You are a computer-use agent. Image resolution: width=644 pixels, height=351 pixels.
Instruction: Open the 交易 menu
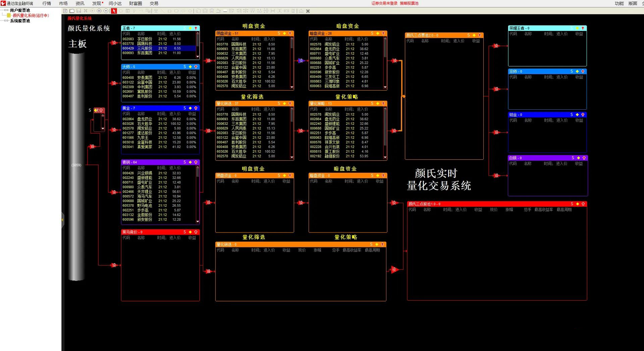(x=154, y=3)
